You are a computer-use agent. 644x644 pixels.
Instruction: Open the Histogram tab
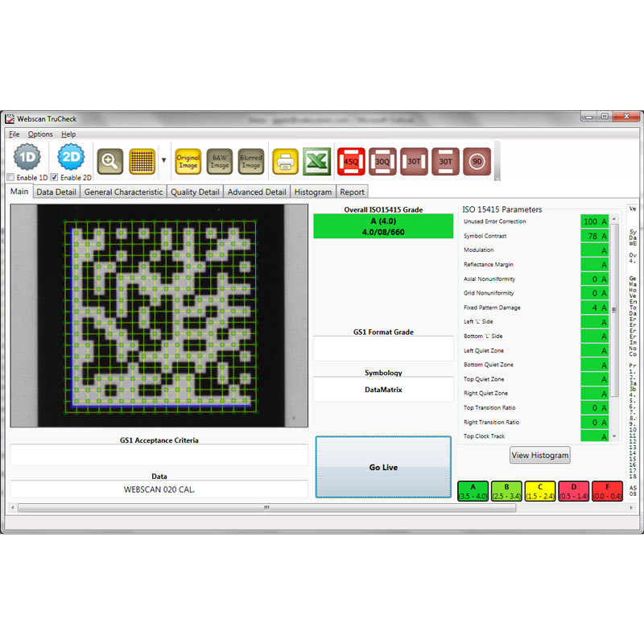tap(312, 192)
